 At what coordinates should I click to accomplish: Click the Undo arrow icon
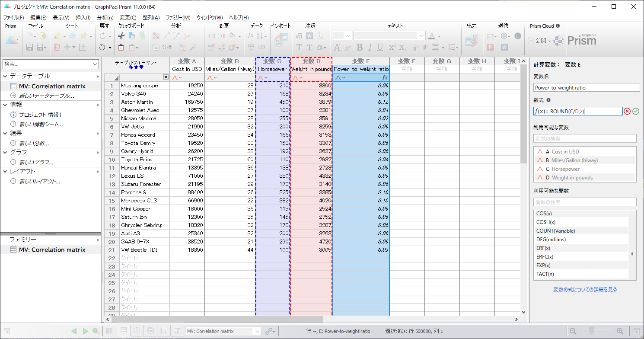[102, 47]
